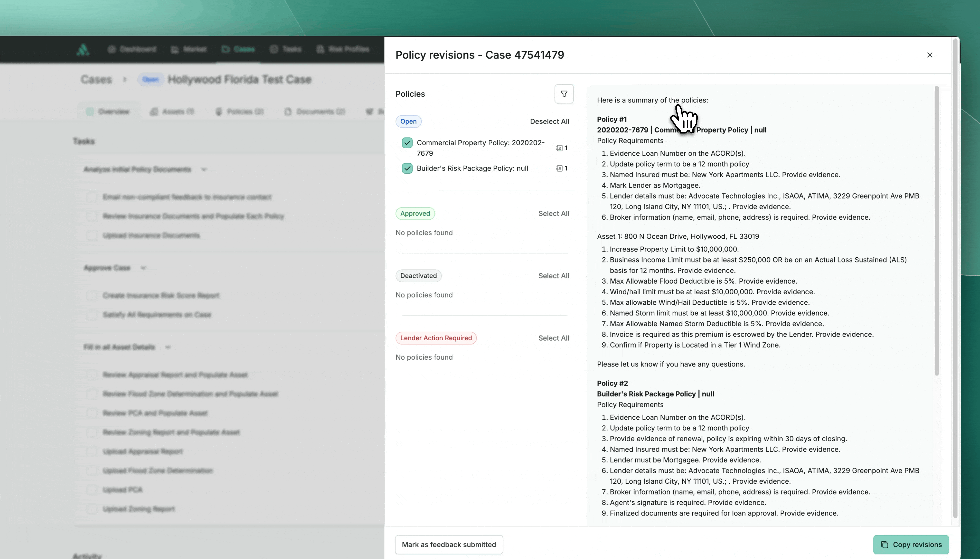Uncheck Builder's Risk Package Policy checkbox
Image resolution: width=980 pixels, height=559 pixels.
pos(407,168)
